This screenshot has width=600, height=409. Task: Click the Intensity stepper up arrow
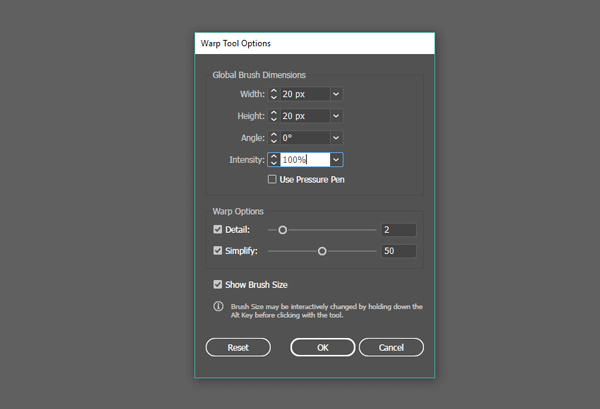(x=274, y=156)
